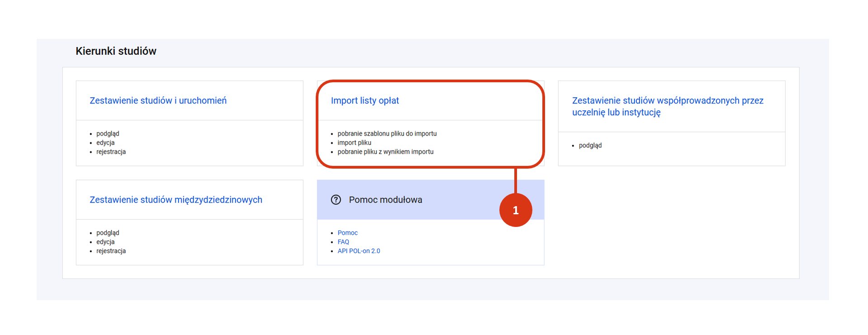This screenshot has height=335, width=868.
Task: Click 'rejestracja' under Zestawienie studiów międzydziedzinowych
Action: [111, 251]
